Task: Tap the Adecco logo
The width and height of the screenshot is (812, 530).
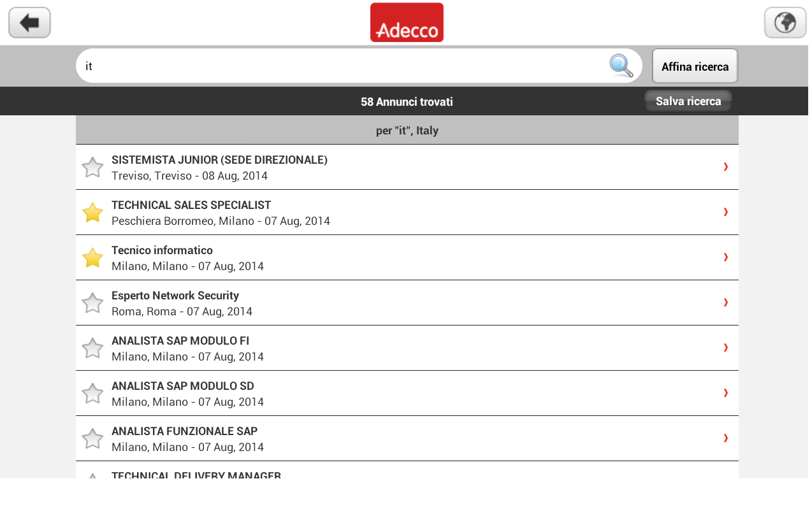Action: (407, 22)
